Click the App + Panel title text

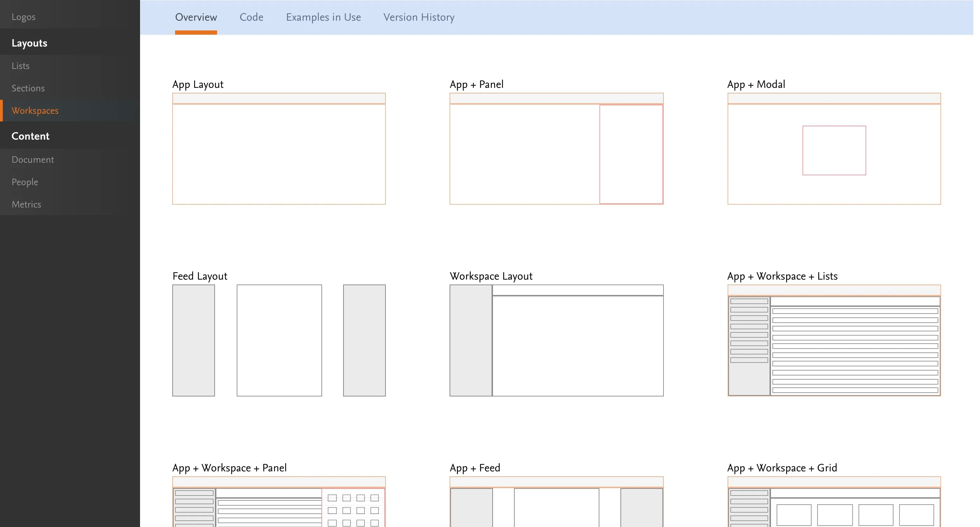(477, 84)
